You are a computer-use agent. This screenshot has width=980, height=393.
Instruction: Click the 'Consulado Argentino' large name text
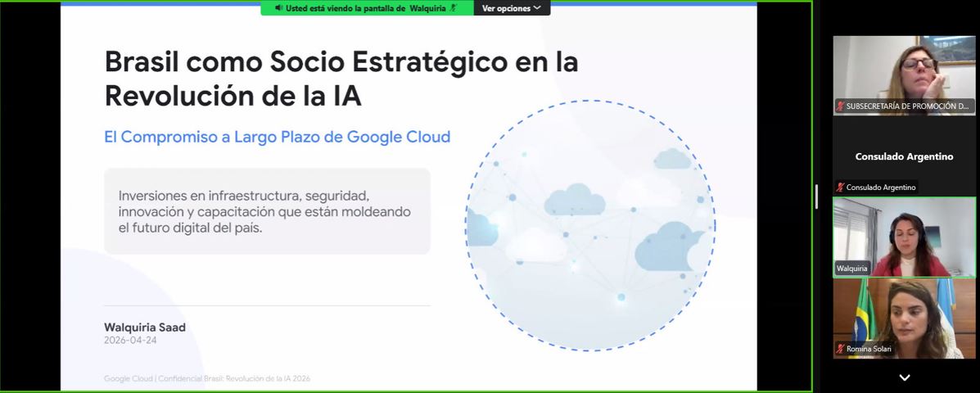click(x=904, y=157)
